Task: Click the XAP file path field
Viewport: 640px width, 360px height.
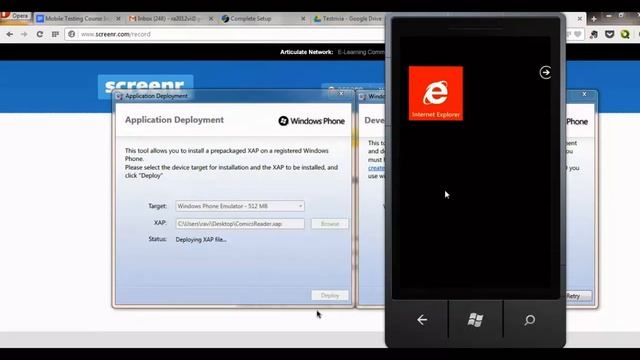Action: 240,224
